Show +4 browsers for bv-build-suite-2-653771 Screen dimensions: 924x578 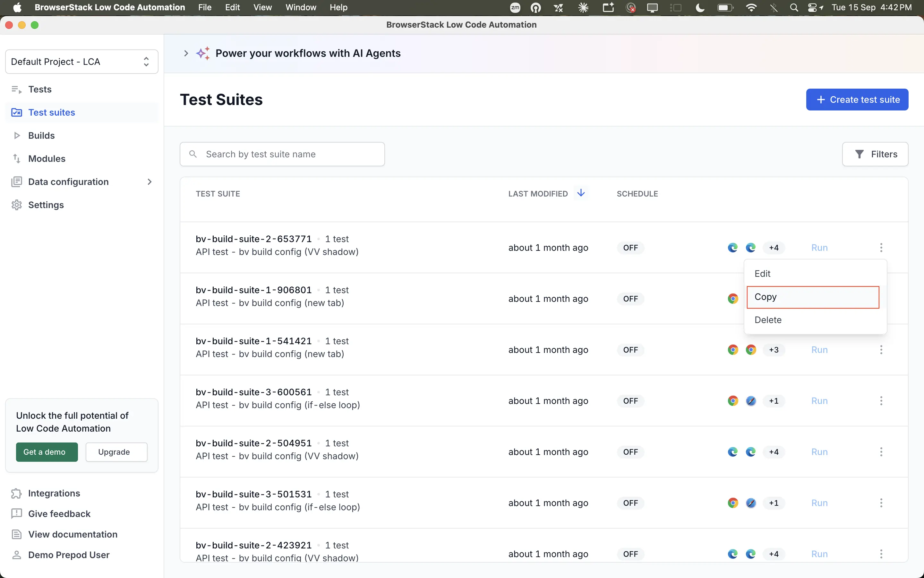(774, 248)
